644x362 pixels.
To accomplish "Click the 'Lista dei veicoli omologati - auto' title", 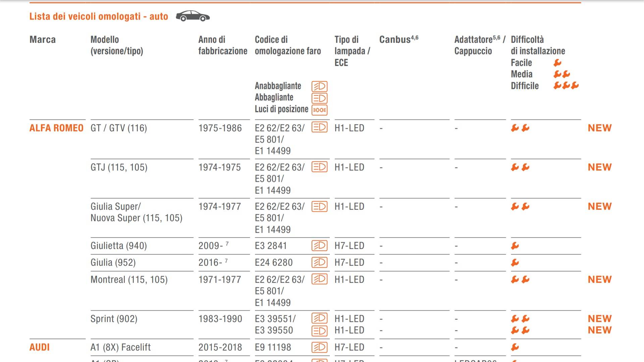I will tap(99, 16).
